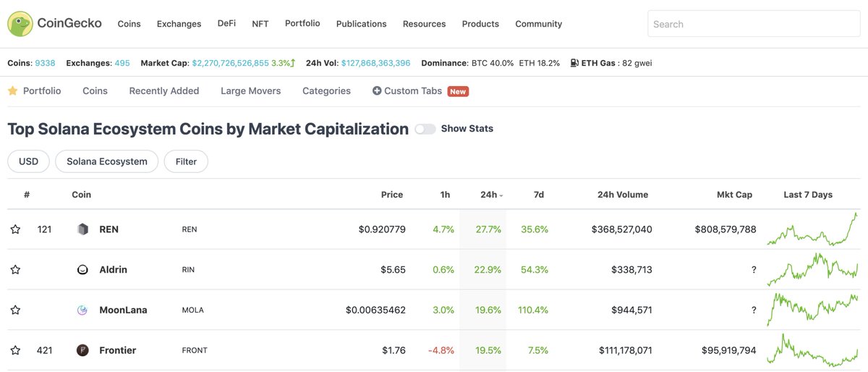The height and width of the screenshot is (372, 868).
Task: Switch to the Coins sub tab
Action: 95,91
